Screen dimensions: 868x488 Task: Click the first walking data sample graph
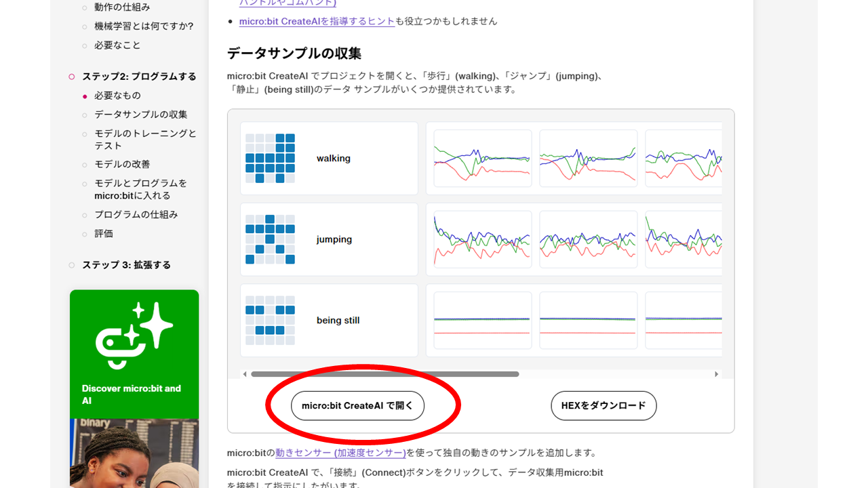tap(483, 158)
